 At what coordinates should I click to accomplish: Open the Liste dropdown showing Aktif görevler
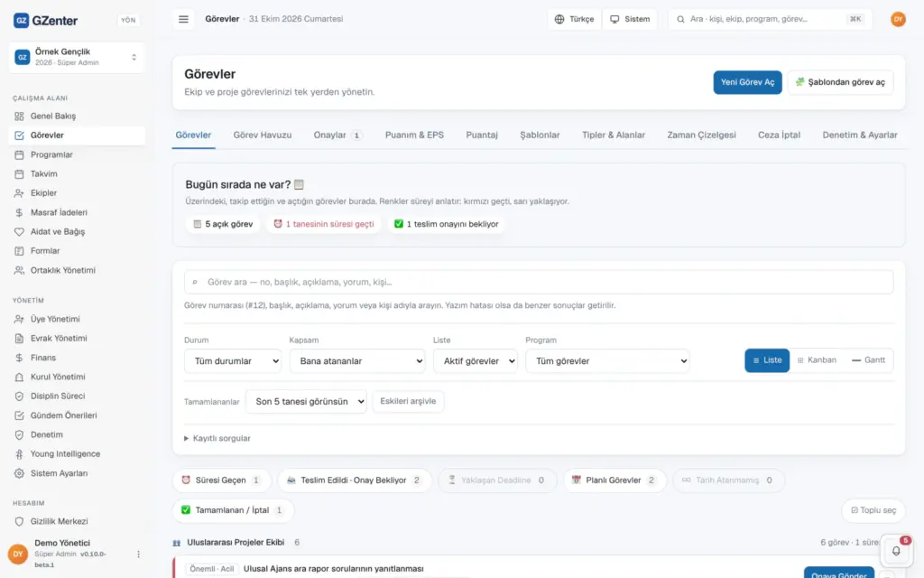475,361
